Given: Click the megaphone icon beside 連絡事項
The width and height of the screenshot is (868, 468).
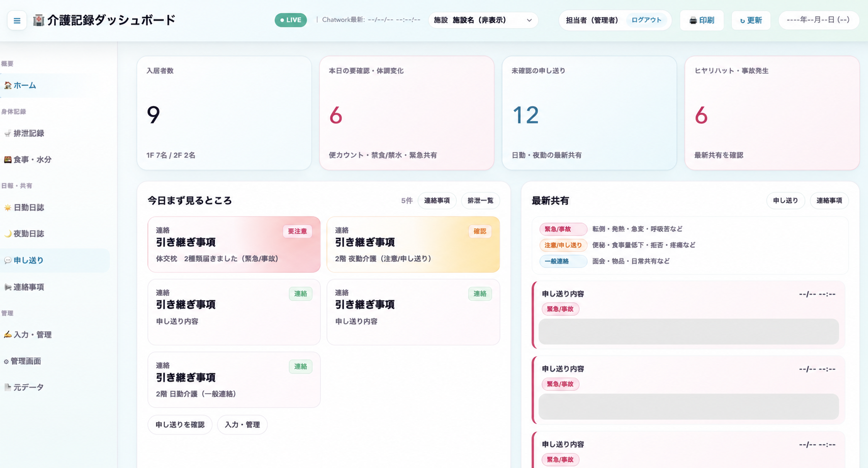Looking at the screenshot, I should pos(8,287).
